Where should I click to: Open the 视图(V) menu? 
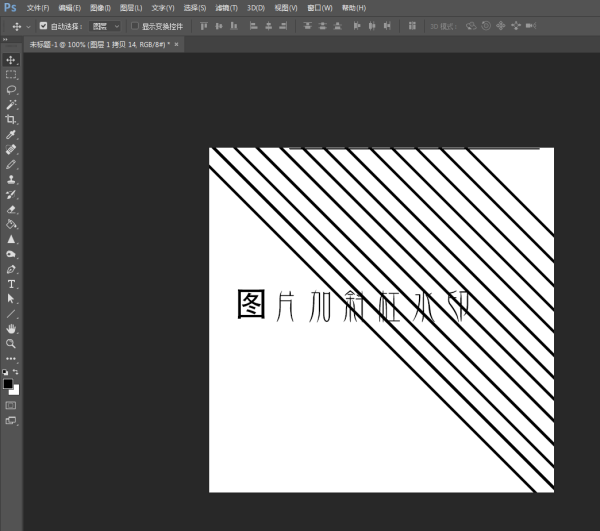(286, 8)
